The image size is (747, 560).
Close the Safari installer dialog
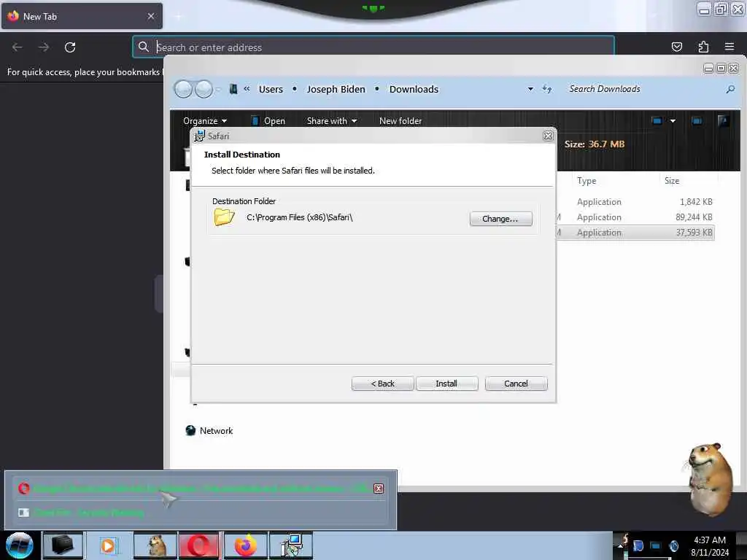(x=548, y=136)
